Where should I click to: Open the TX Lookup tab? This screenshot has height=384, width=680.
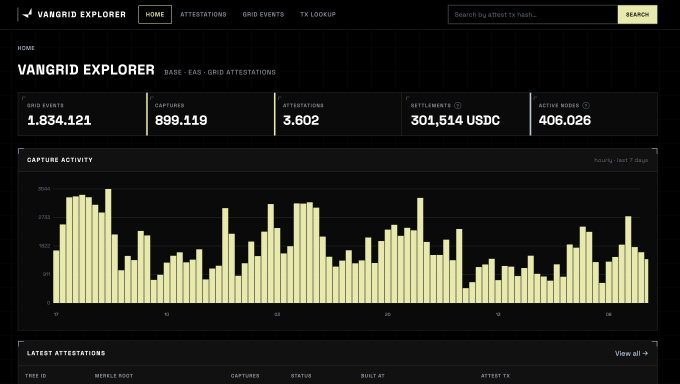318,14
